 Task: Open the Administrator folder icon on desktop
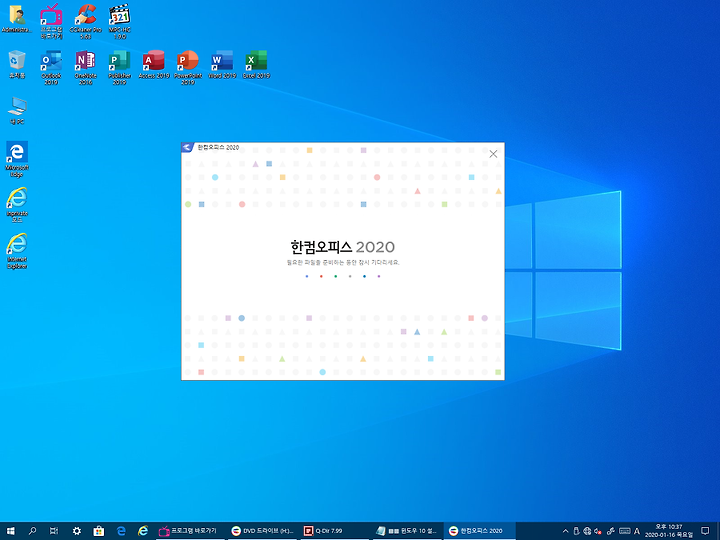(17, 18)
